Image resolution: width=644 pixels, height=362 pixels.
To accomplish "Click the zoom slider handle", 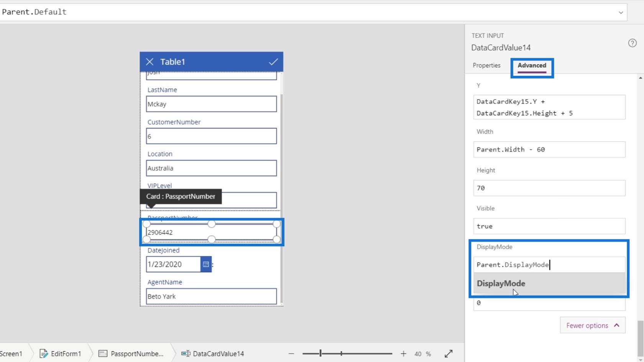I will coord(320,354).
